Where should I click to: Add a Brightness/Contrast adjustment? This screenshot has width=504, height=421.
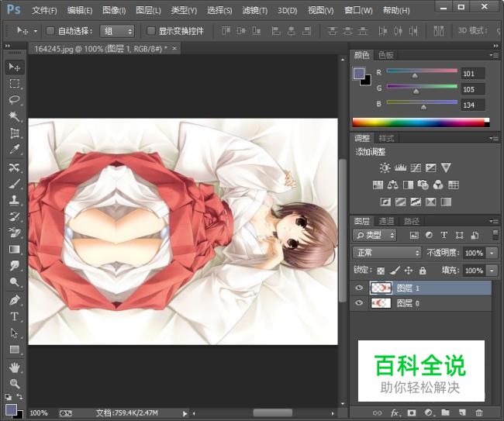[385, 167]
